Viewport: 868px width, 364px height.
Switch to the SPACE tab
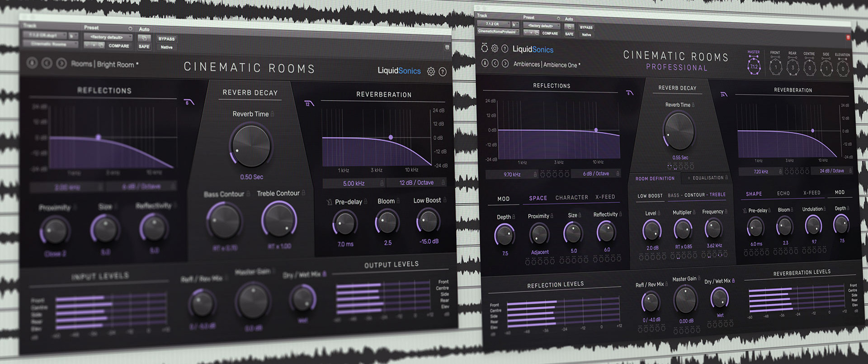(x=538, y=198)
